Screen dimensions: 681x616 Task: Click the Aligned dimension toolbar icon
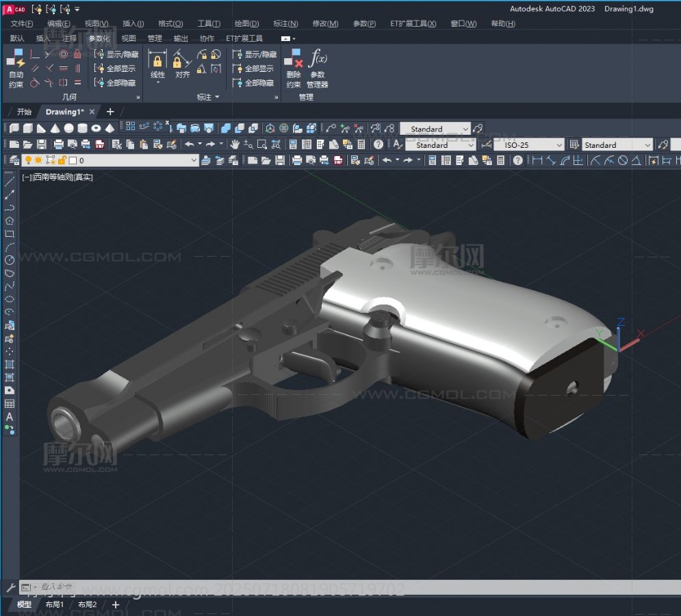[551, 160]
